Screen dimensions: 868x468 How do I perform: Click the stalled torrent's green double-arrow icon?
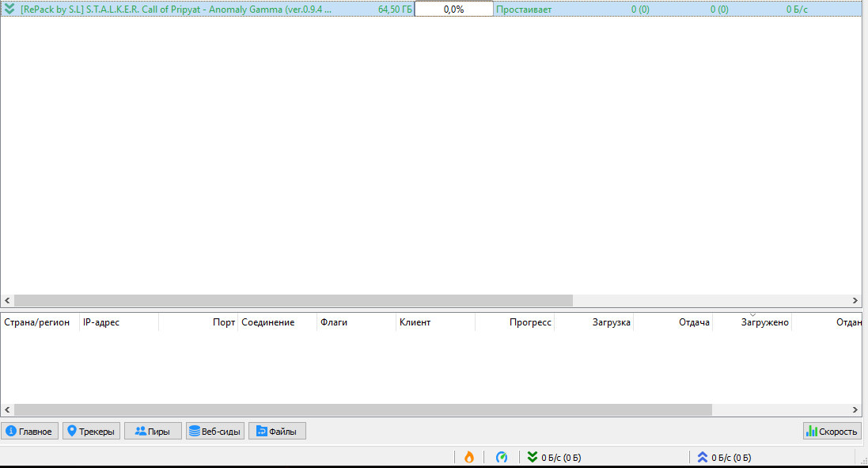(9, 10)
